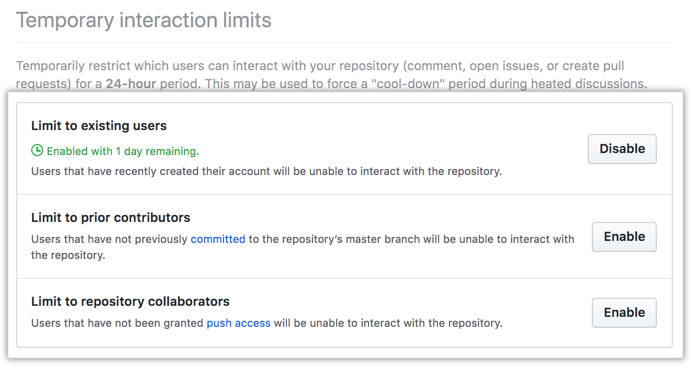Click 'Temporary interaction limits' page title
This screenshot has width=693, height=370.
click(144, 20)
